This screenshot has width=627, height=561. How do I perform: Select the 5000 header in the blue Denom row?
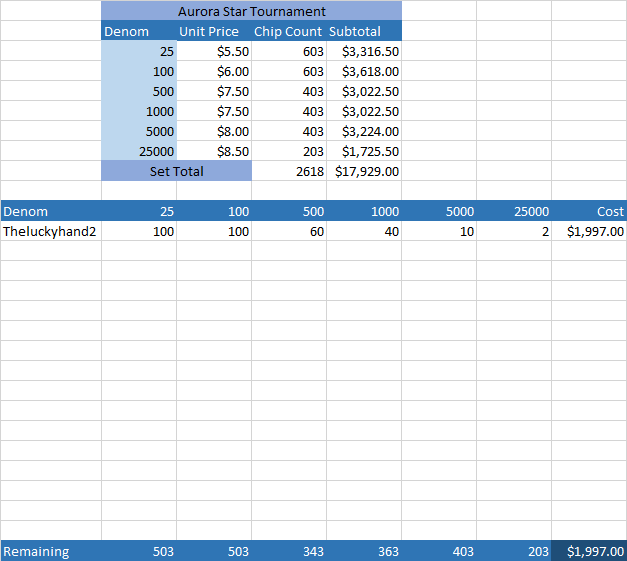(x=438, y=211)
